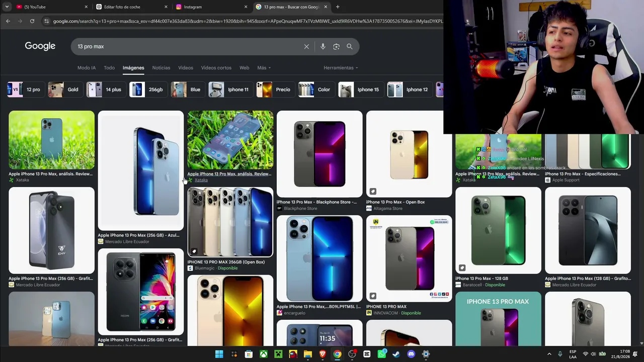The height and width of the screenshot is (362, 644).
Task: Clear the search box with the X
Action: pyautogui.click(x=306, y=46)
